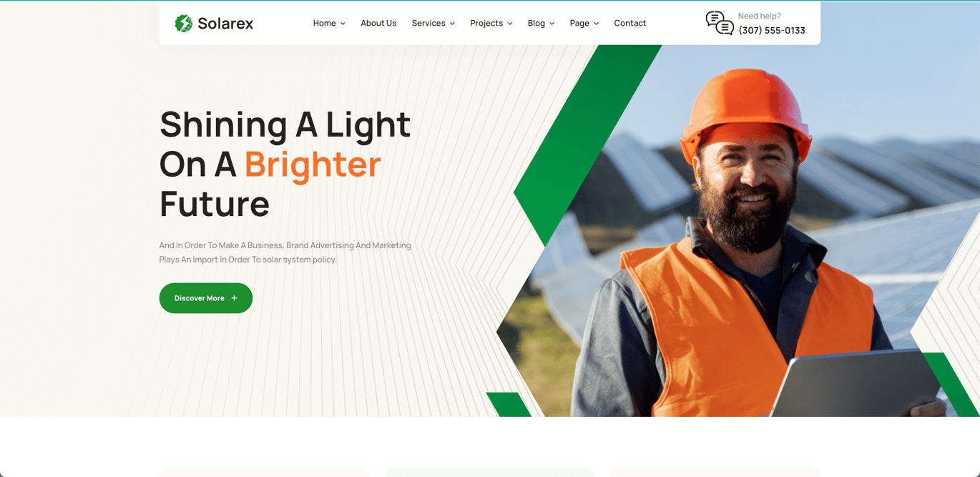Click the chat bubbles help icon
This screenshot has height=477, width=980.
pyautogui.click(x=720, y=23)
